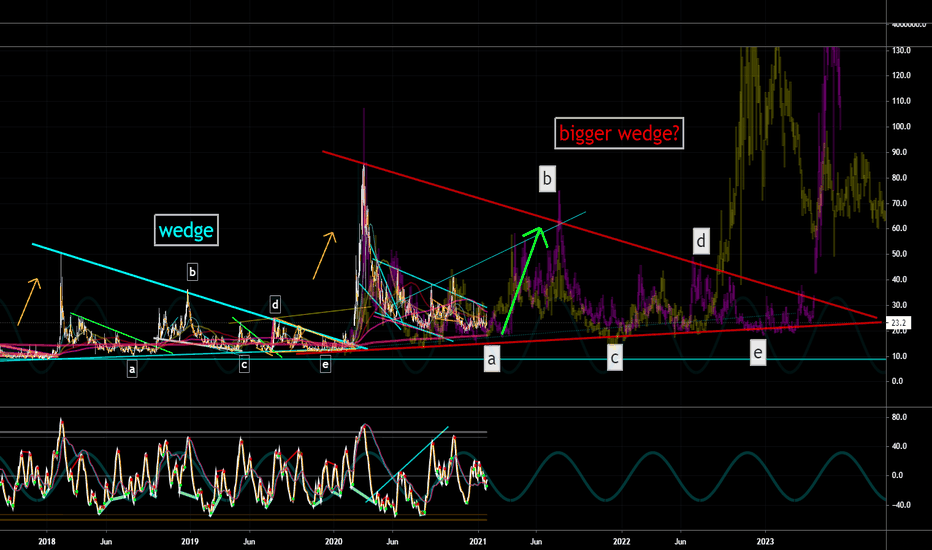Click 'Jun' between 2021 and 2022

(536, 542)
